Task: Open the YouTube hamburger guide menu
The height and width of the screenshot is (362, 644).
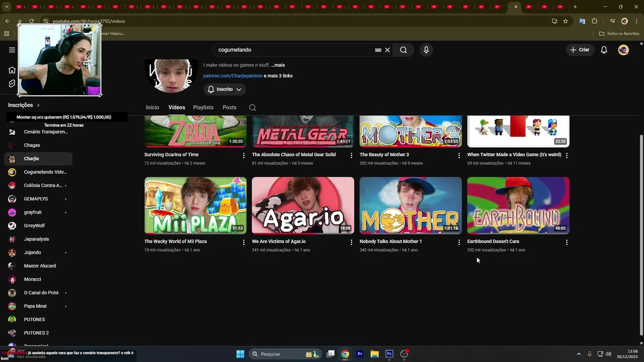Action: coord(12,50)
